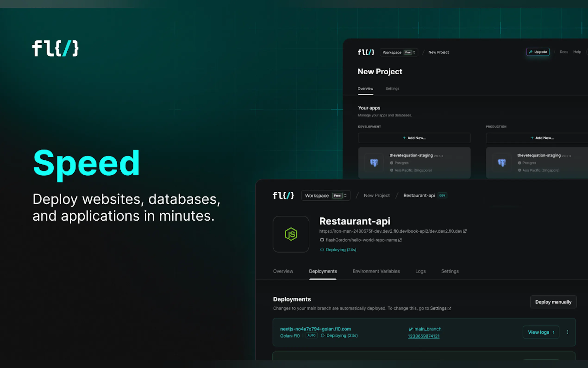This screenshot has height=368, width=588.
Task: Click the Node.js icon for Restaurant-api
Action: click(291, 234)
